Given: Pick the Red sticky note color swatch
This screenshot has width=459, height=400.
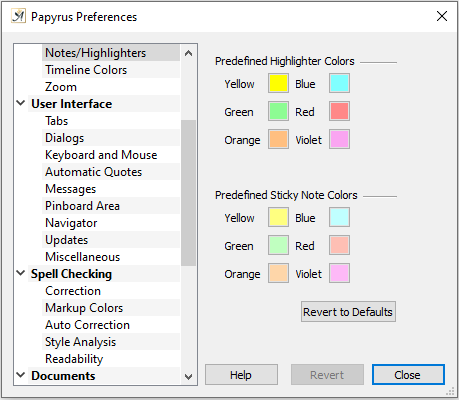Looking at the screenshot, I should pyautogui.click(x=339, y=245).
